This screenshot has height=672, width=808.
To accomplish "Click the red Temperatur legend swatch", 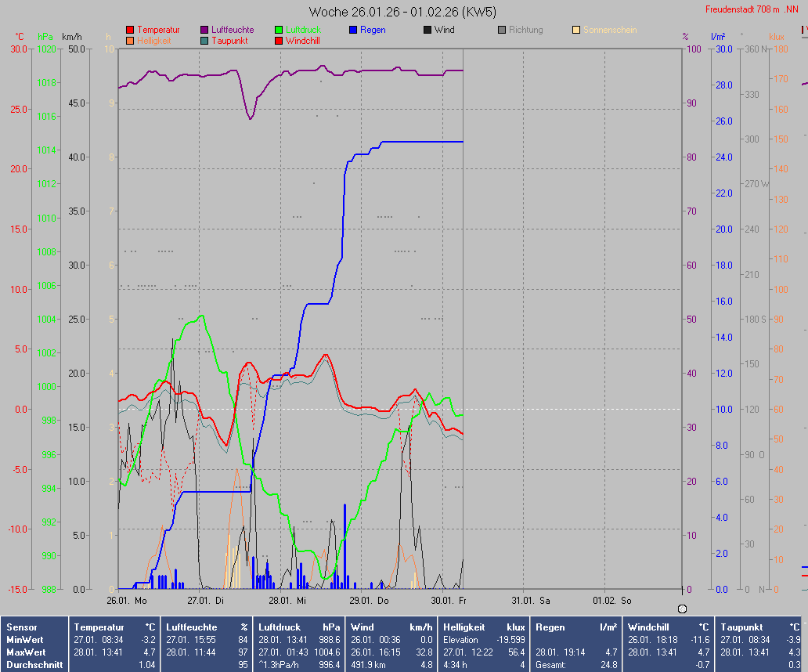I will [x=130, y=31].
